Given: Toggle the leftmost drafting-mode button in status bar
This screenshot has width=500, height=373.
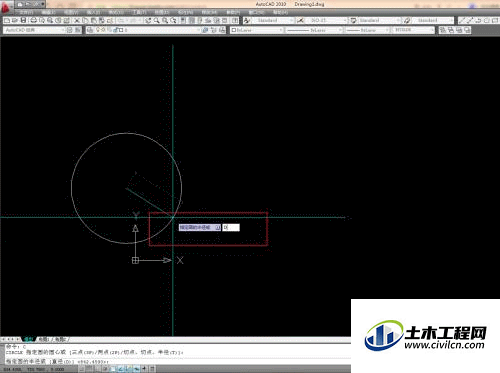Looking at the screenshot, I should coord(82,369).
